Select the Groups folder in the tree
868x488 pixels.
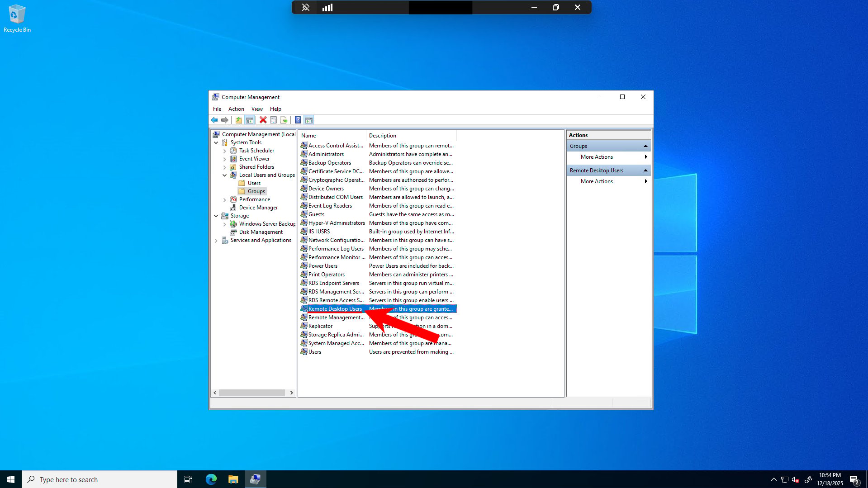coord(256,191)
